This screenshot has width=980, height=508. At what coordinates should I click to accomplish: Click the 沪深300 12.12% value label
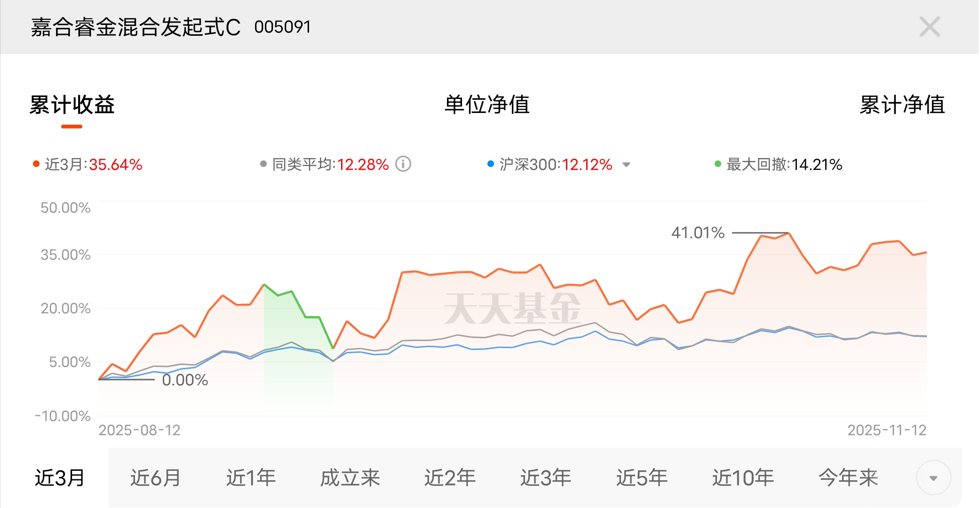point(587,165)
